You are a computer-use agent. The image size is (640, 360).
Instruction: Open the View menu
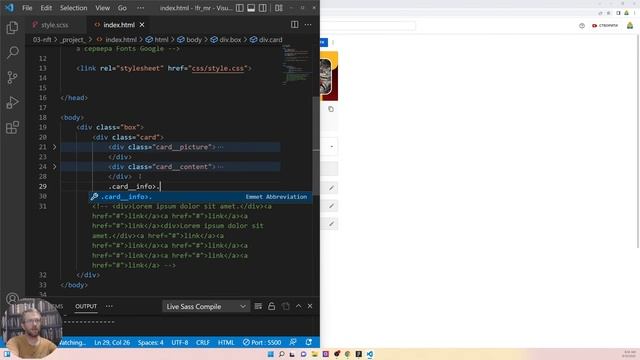point(102,8)
